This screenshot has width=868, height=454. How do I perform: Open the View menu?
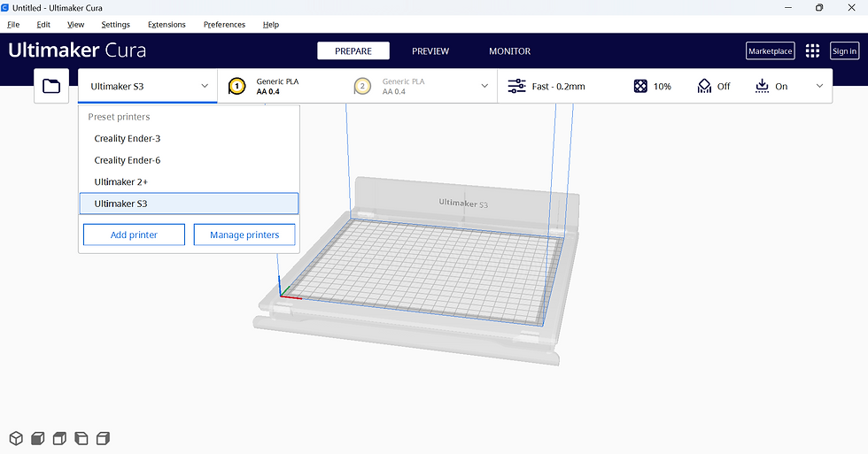click(76, 24)
